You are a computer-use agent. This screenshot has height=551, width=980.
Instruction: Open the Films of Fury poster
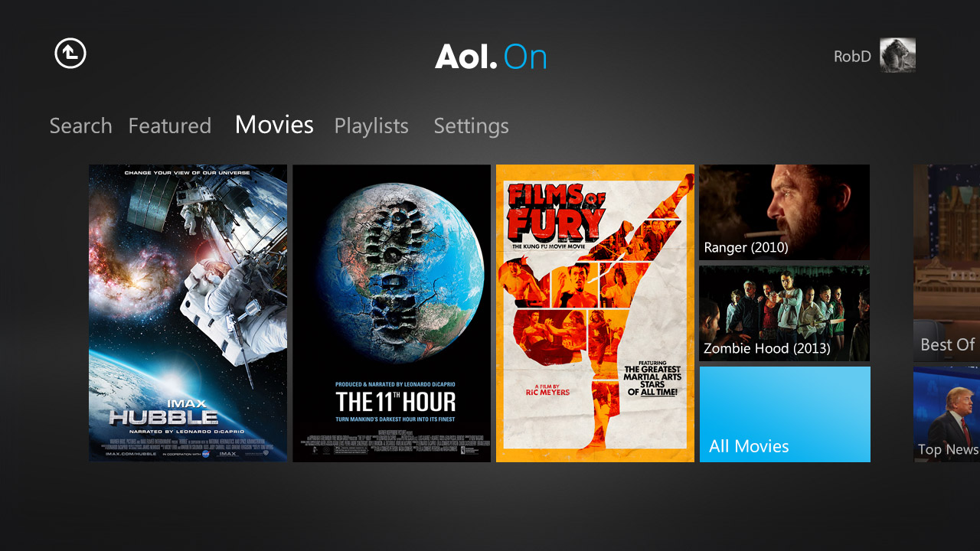tap(595, 313)
